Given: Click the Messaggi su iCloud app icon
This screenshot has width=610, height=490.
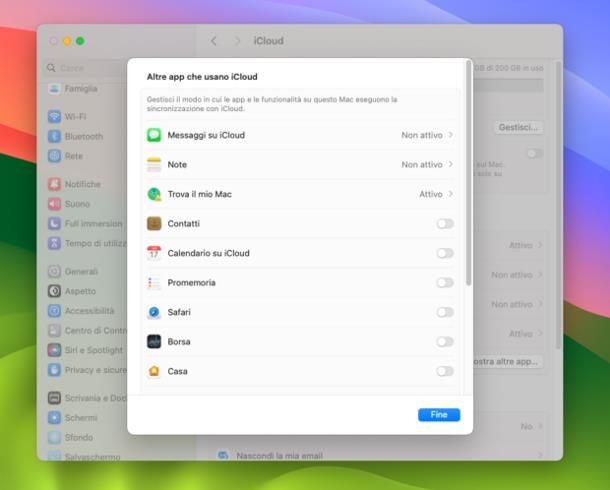Looking at the screenshot, I should 154,135.
